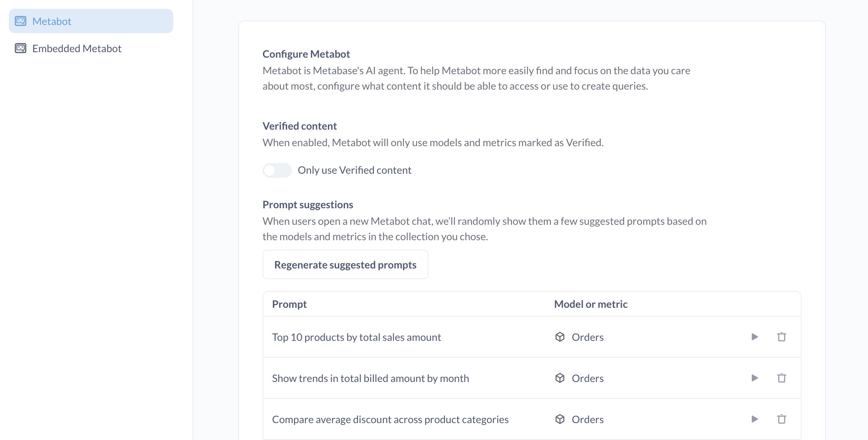
Task: Delete the 'Compare average discount' prompt
Action: pyautogui.click(x=781, y=419)
